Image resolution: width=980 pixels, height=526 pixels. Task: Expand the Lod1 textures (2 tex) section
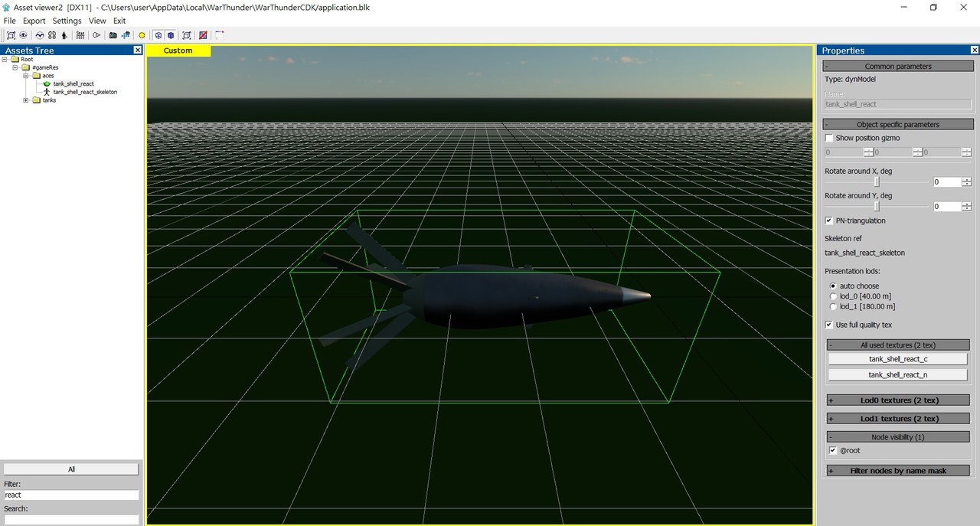898,419
